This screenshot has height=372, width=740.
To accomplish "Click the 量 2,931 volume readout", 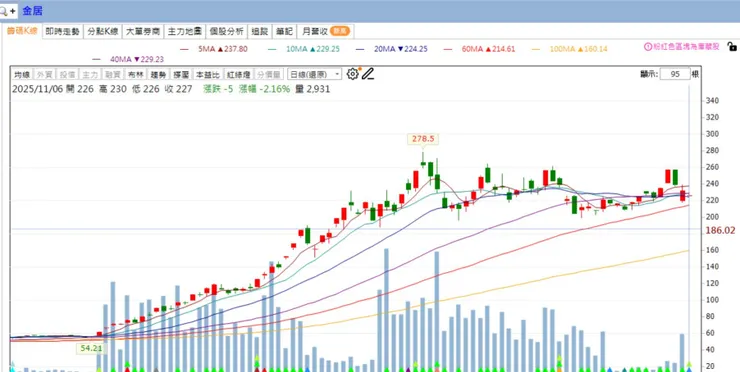I will [312, 89].
